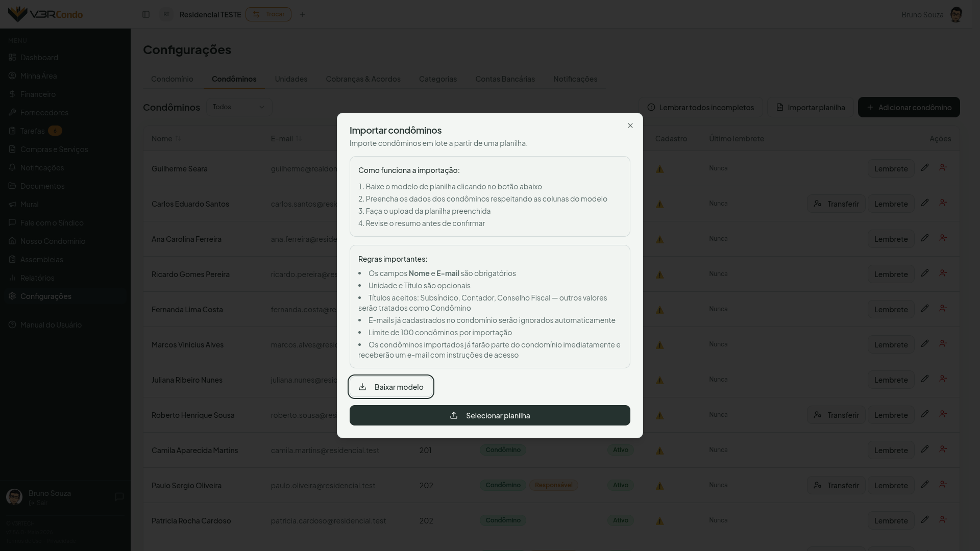Image resolution: width=980 pixels, height=551 pixels.
Task: Click Configurações gear icon in sidebar
Action: point(12,296)
